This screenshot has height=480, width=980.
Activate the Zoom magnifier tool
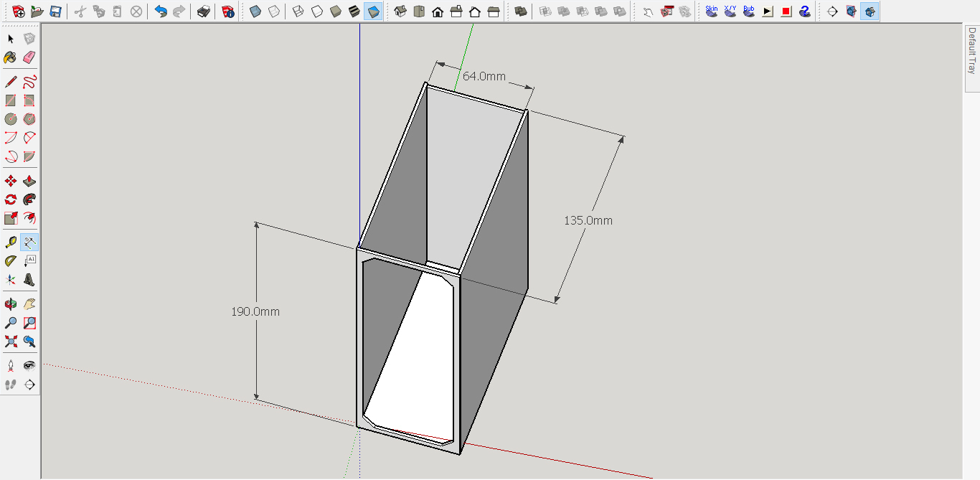11,323
